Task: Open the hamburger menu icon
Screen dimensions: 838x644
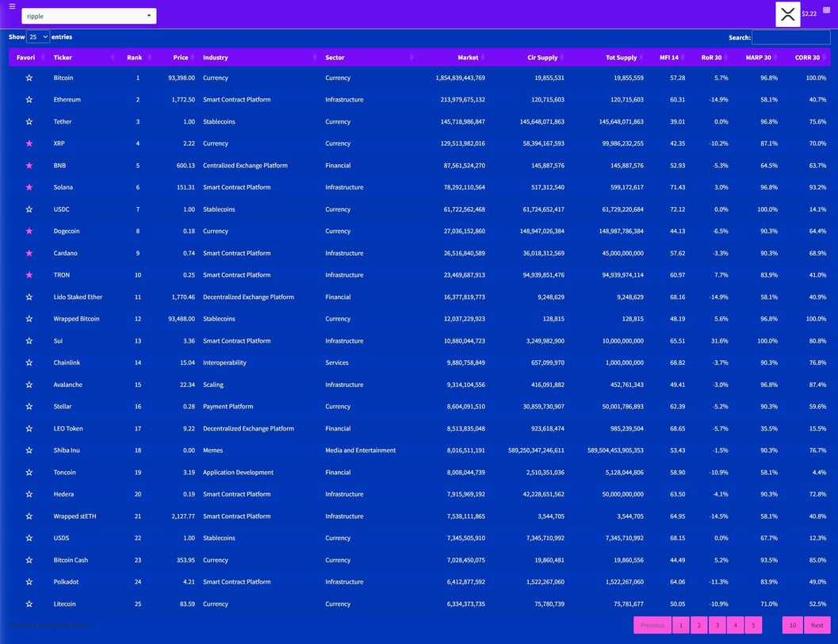Action: pyautogui.click(x=13, y=6)
